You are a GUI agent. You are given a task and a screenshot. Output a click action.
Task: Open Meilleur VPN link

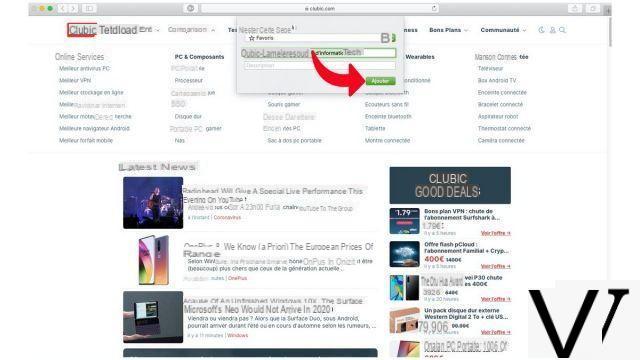(x=75, y=80)
